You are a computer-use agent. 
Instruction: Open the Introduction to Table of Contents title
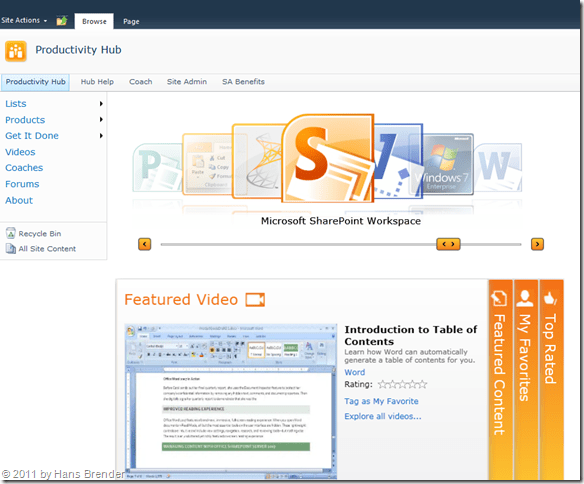(x=410, y=335)
